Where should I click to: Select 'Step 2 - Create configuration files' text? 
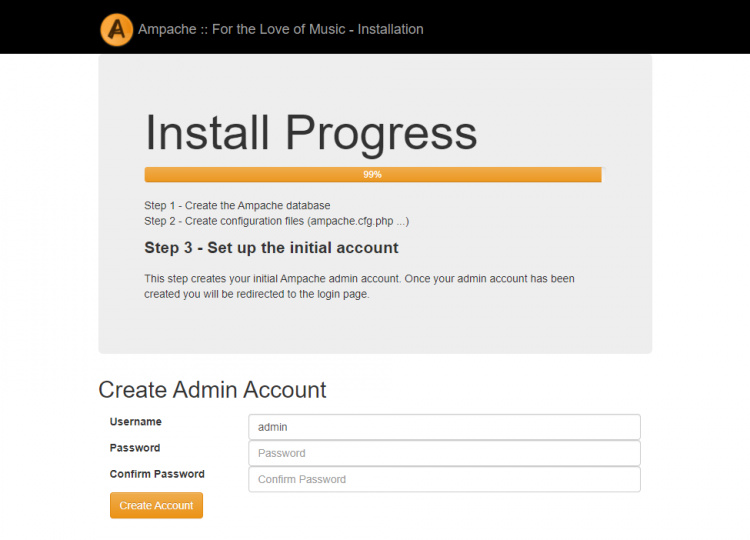coord(276,220)
